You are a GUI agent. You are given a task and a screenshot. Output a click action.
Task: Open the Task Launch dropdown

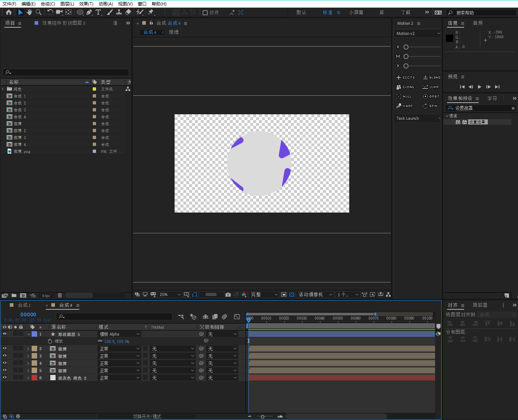tap(418, 118)
